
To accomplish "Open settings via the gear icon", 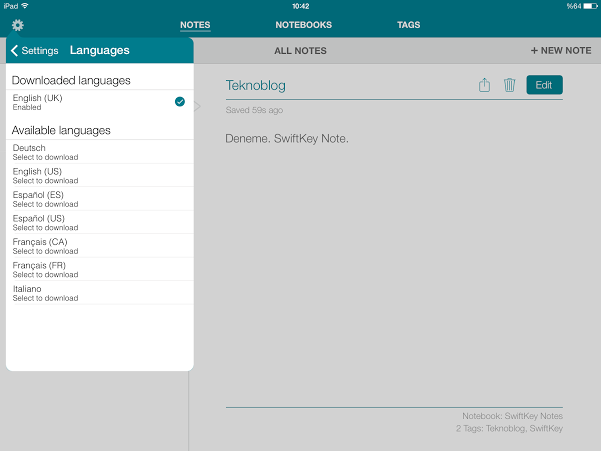I will point(18,25).
